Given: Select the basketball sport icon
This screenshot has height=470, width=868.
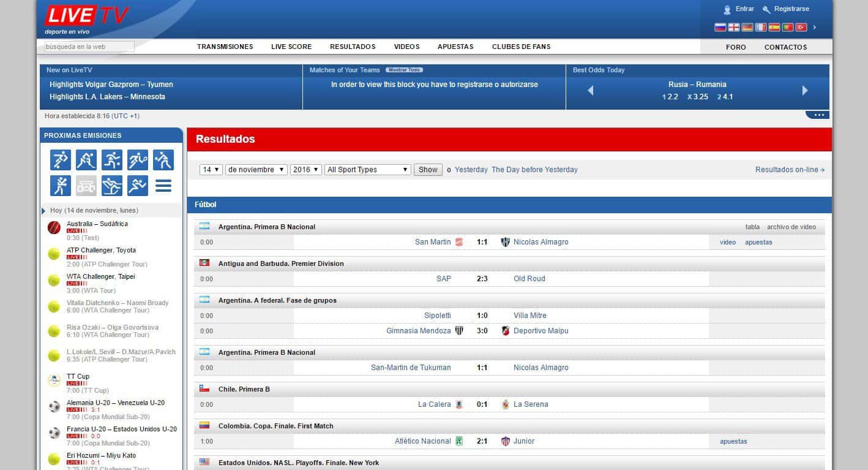Looking at the screenshot, I should tap(112, 160).
